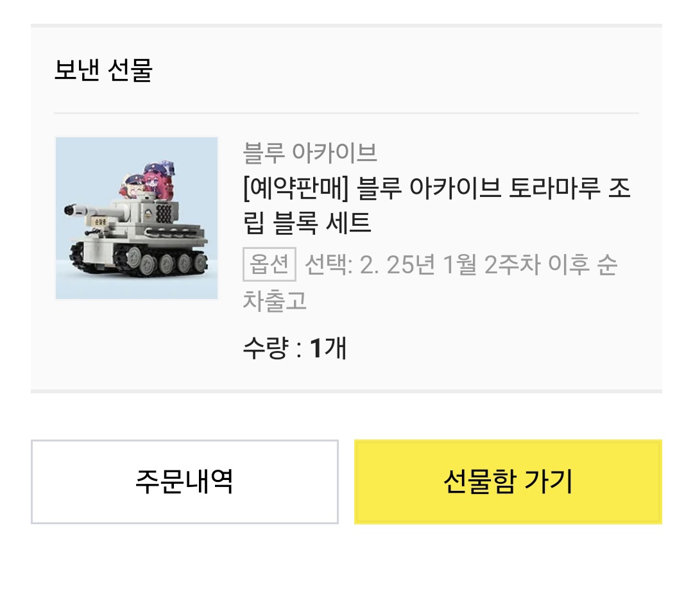Click the 주문내역 button
Viewport: 693px width, 616px height.
click(x=184, y=481)
